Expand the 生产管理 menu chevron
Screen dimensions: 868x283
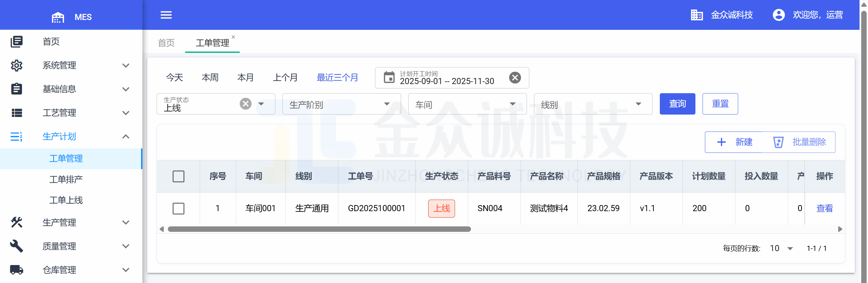[x=126, y=222]
